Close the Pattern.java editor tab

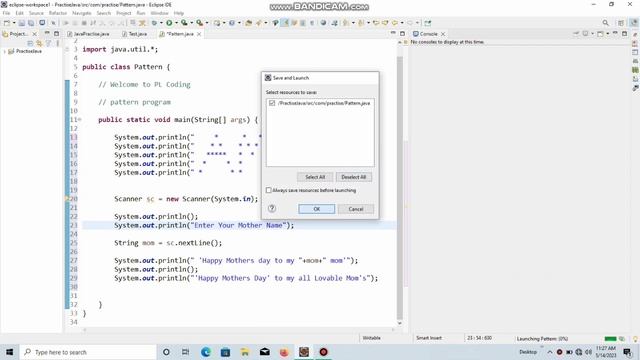(199, 34)
